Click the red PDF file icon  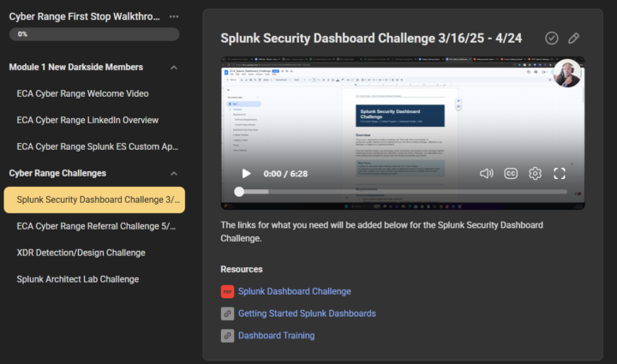[227, 292]
